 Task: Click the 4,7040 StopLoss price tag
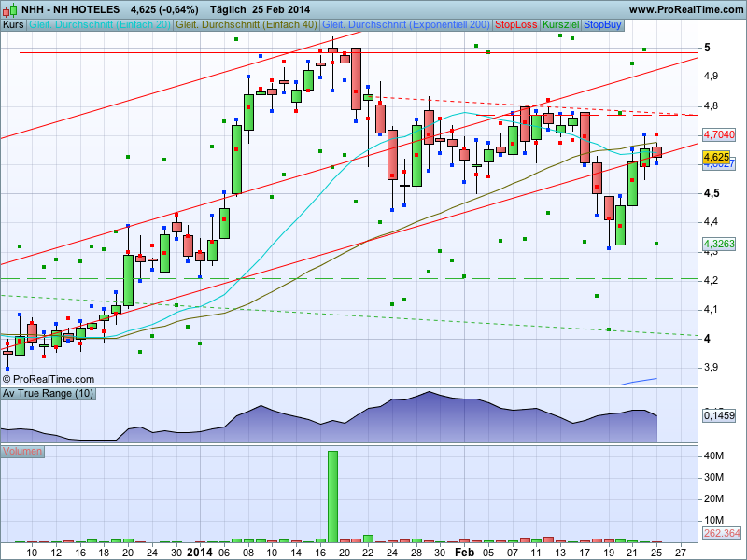[719, 134]
